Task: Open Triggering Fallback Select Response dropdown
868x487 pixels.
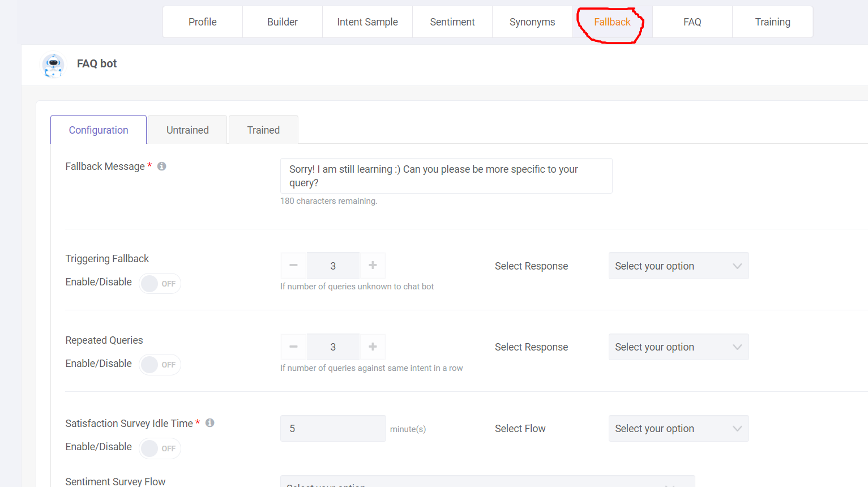Action: tap(678, 266)
